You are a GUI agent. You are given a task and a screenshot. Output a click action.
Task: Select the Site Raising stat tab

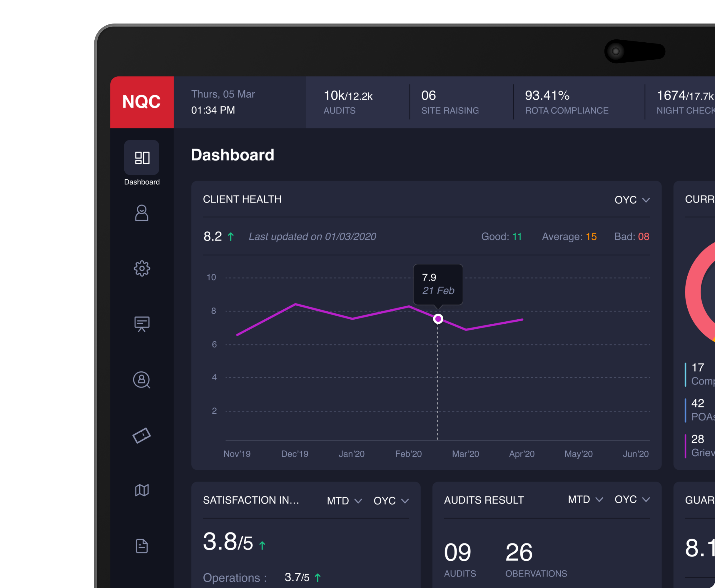450,102
